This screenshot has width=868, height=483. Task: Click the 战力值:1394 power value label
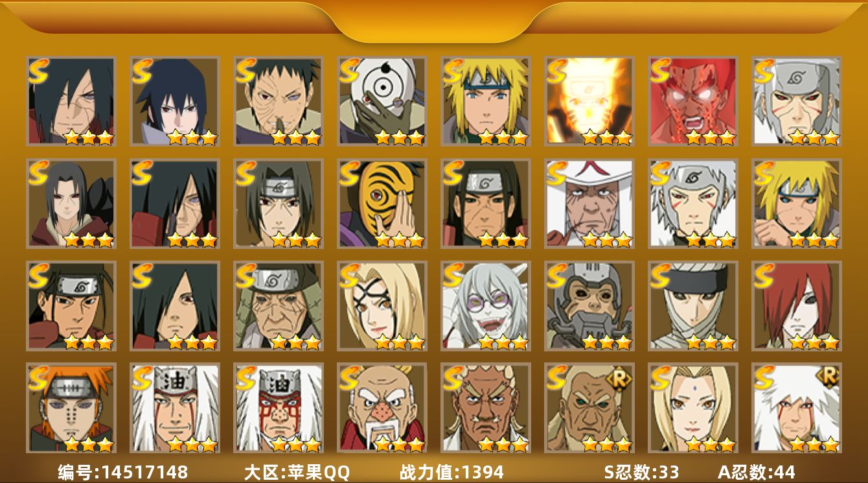[451, 472]
